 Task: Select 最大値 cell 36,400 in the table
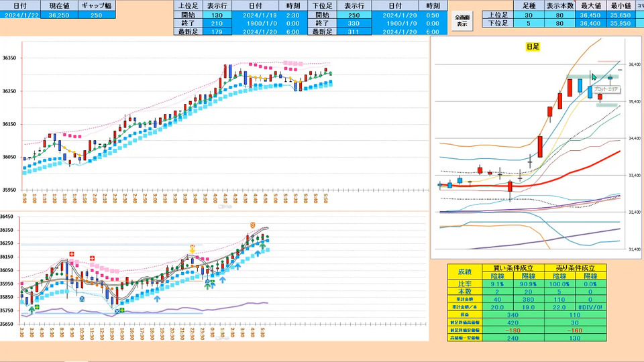point(590,23)
